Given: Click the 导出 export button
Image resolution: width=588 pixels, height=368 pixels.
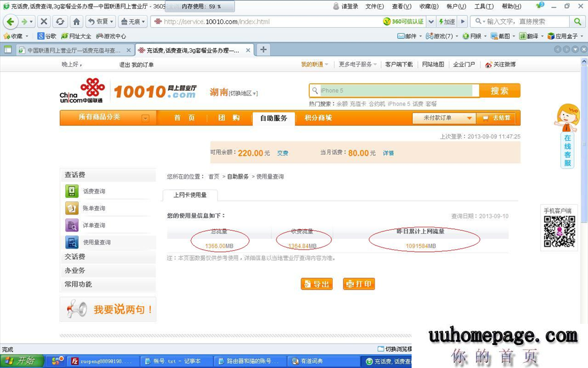Looking at the screenshot, I should click(x=317, y=284).
